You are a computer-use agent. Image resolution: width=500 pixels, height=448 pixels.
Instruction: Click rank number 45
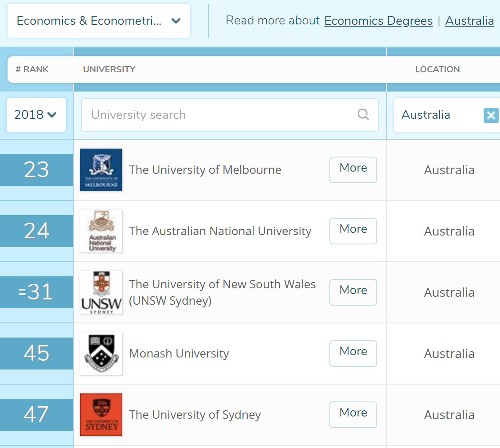pyautogui.click(x=36, y=353)
